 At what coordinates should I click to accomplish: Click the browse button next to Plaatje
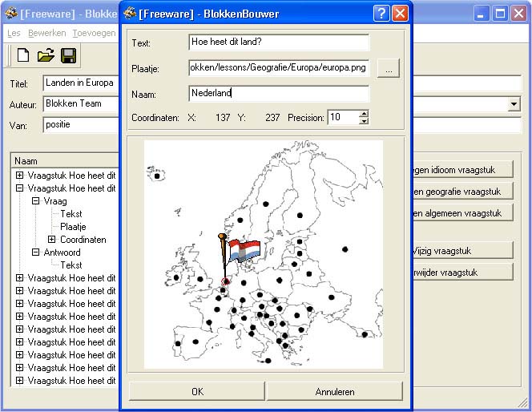(x=388, y=69)
